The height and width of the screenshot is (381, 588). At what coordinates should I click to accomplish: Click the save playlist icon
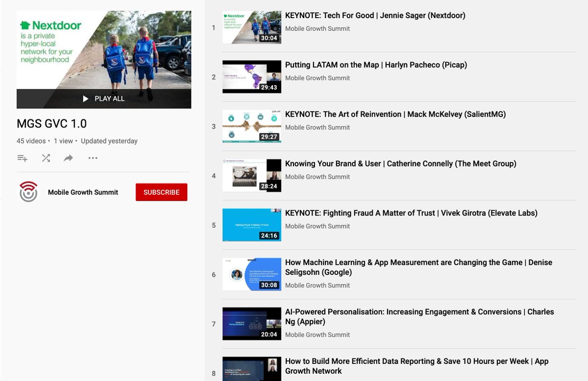[x=22, y=158]
